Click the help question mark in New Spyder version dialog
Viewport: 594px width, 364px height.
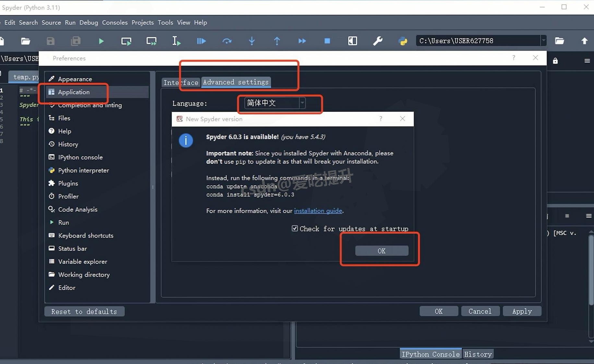tap(381, 119)
